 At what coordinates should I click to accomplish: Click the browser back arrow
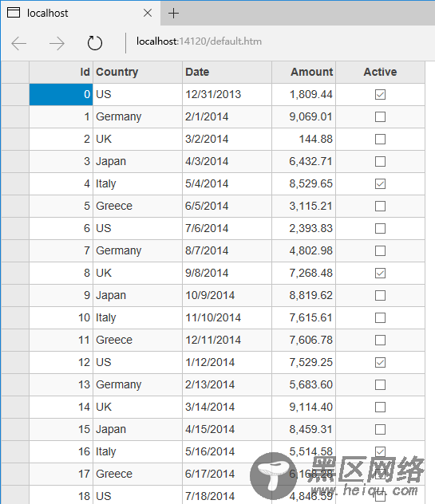coord(18,43)
